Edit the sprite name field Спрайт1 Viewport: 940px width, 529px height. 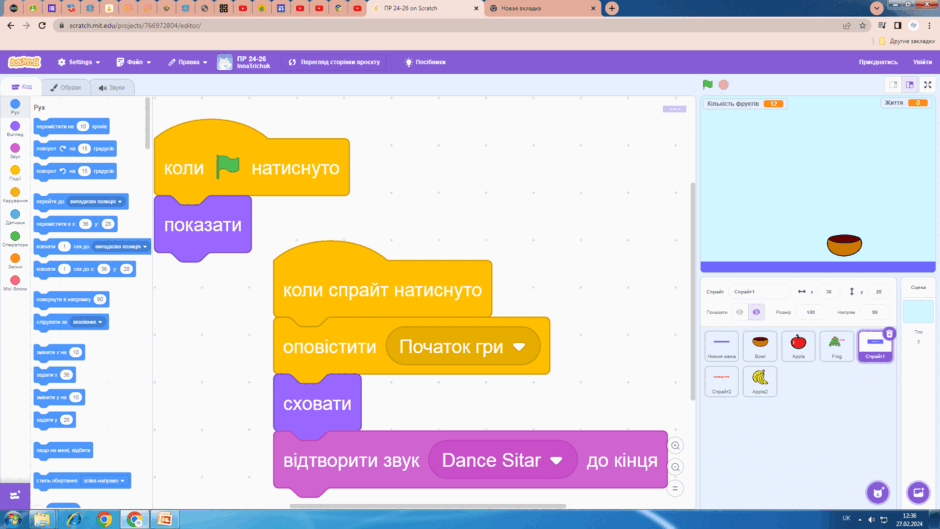coord(760,291)
